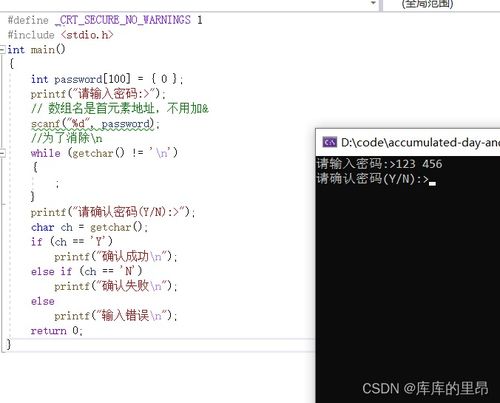Click the printf("输入错误\n") line

point(116,315)
